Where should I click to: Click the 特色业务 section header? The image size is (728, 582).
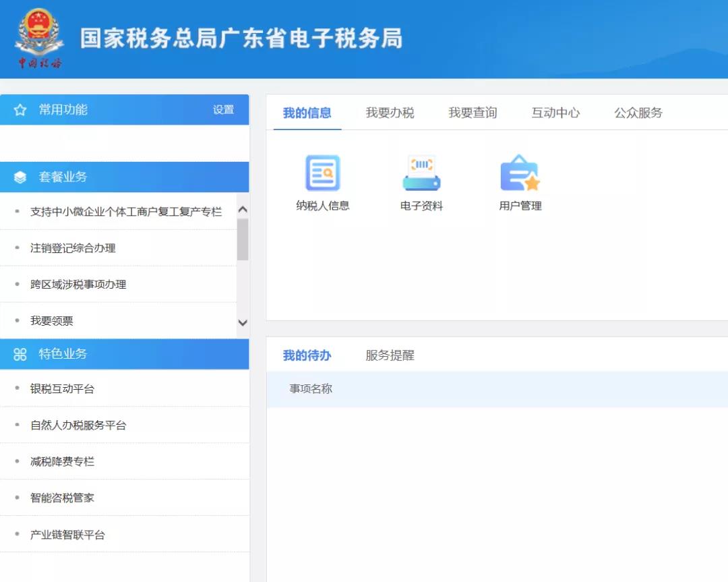125,354
